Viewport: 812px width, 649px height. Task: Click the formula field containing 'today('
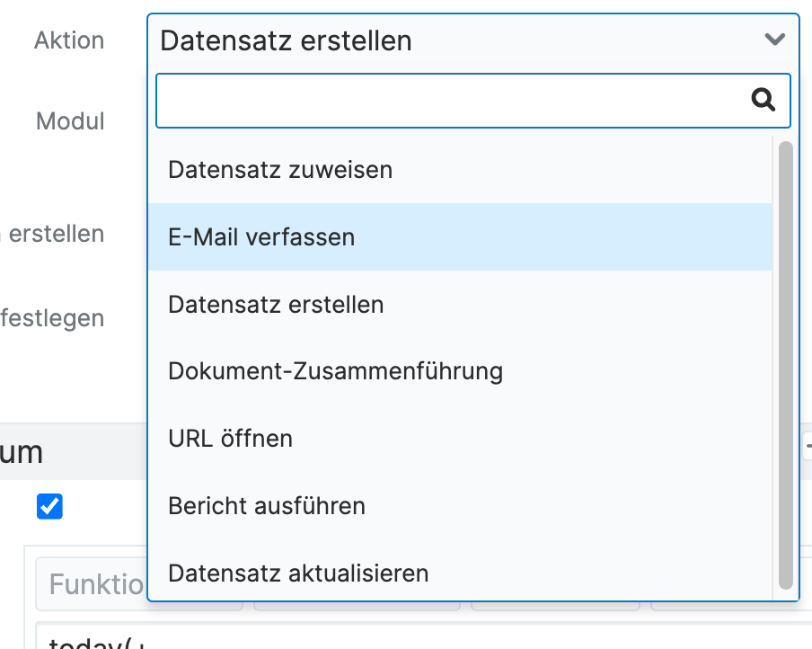point(90,642)
